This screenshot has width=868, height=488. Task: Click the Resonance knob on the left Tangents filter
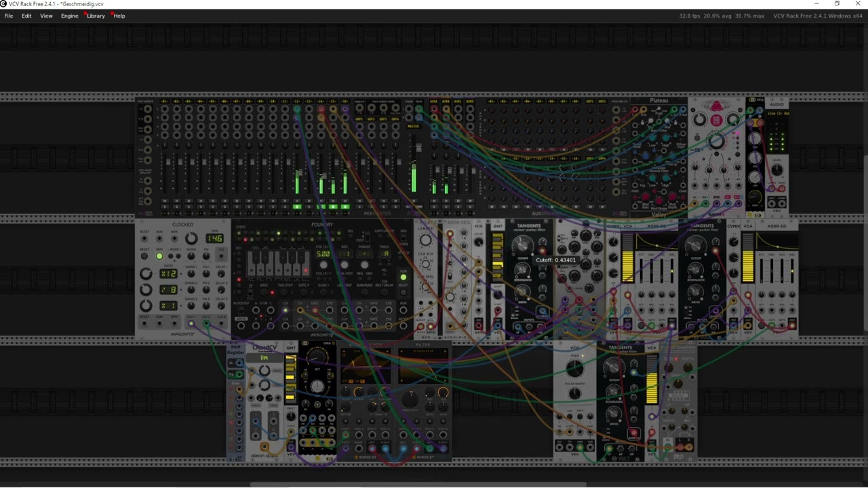point(522,270)
